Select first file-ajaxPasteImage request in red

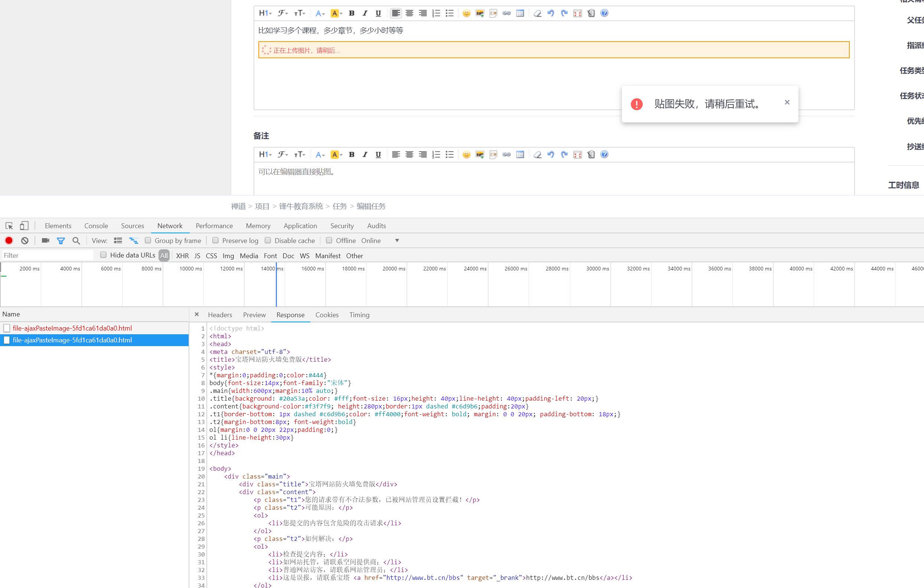(72, 328)
